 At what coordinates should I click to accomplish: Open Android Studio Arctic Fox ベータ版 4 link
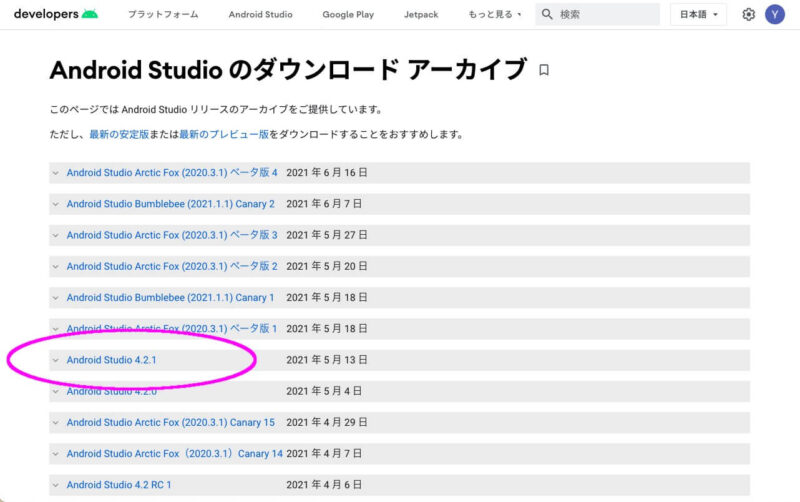tap(172, 172)
